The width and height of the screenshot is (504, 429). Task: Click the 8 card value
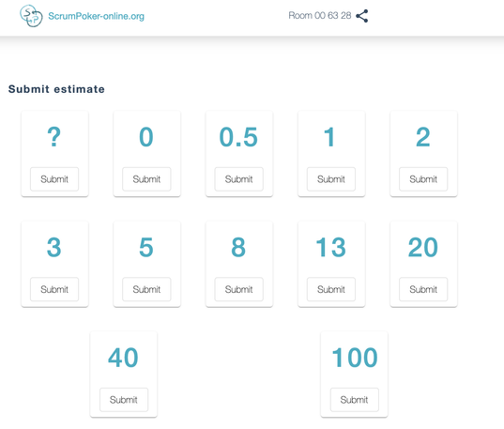238,247
